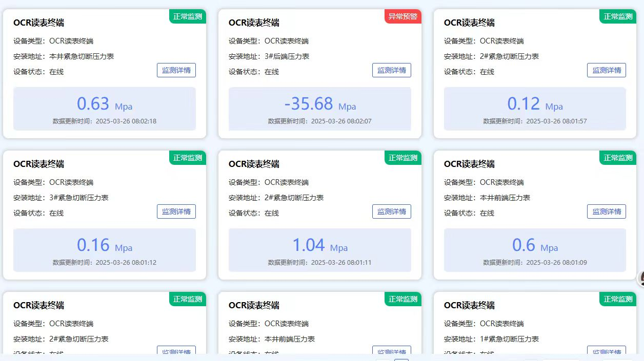The height and width of the screenshot is (361, 644).
Task: Click update timestamp 2025-03-26 08:02:18
Action: (126, 121)
